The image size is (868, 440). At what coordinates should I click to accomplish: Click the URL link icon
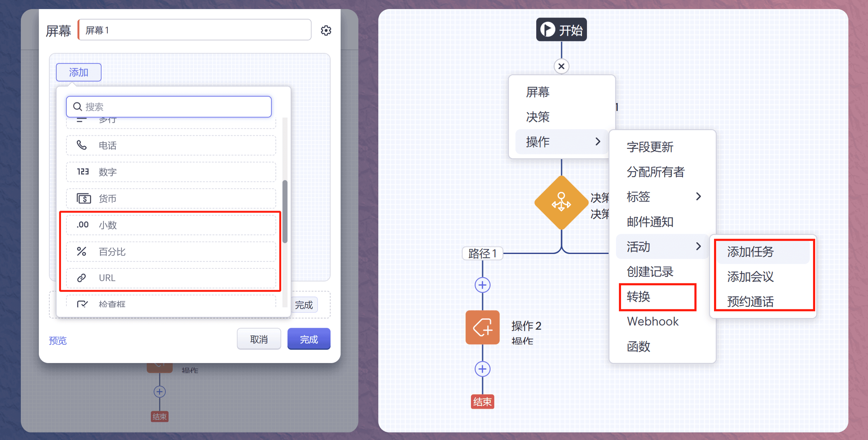pos(82,278)
